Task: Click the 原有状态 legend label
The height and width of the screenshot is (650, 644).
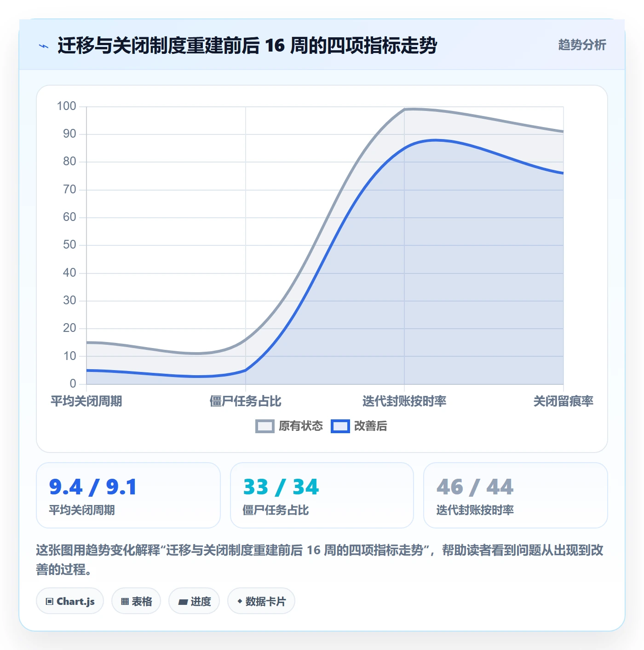Action: 301,426
